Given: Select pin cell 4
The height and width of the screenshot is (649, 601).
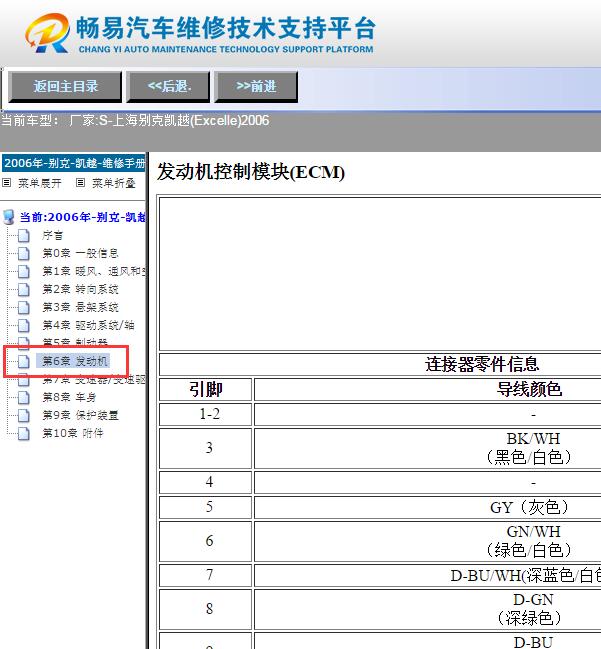Looking at the screenshot, I should click(x=206, y=482).
